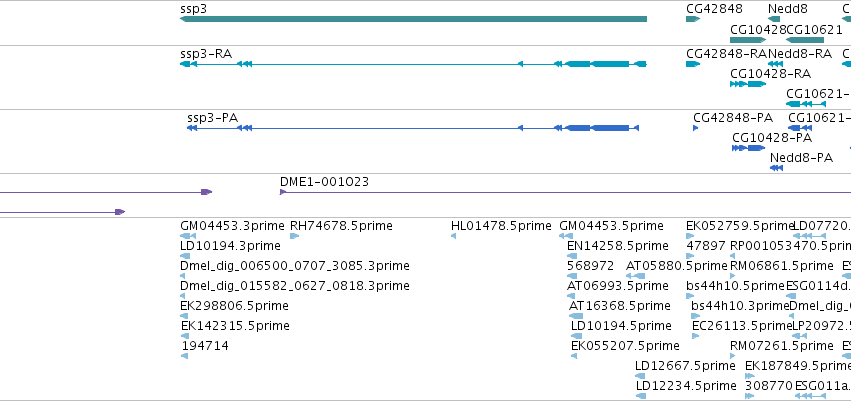Select the 194714 EST label

[205, 346]
